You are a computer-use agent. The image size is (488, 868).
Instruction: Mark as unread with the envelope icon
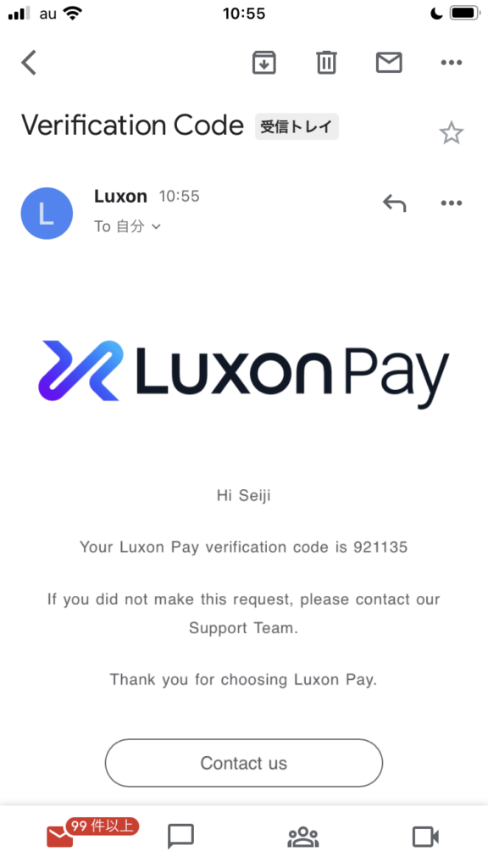click(389, 62)
